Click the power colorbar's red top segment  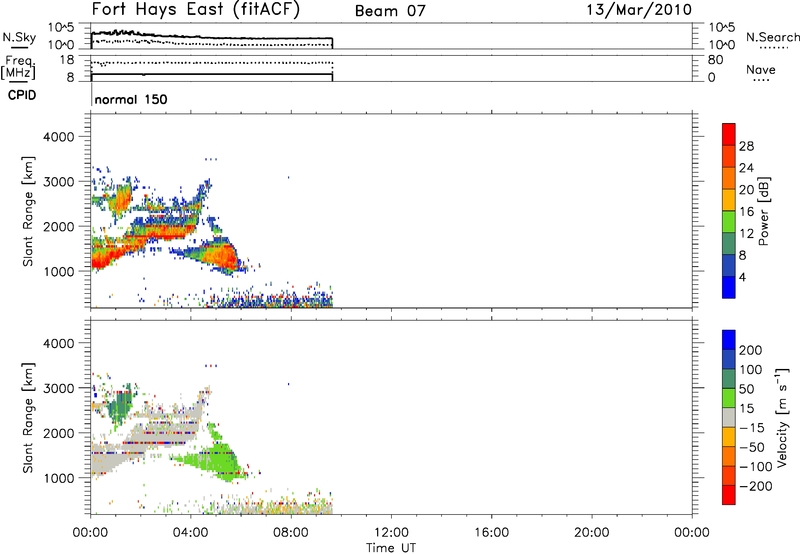click(729, 135)
